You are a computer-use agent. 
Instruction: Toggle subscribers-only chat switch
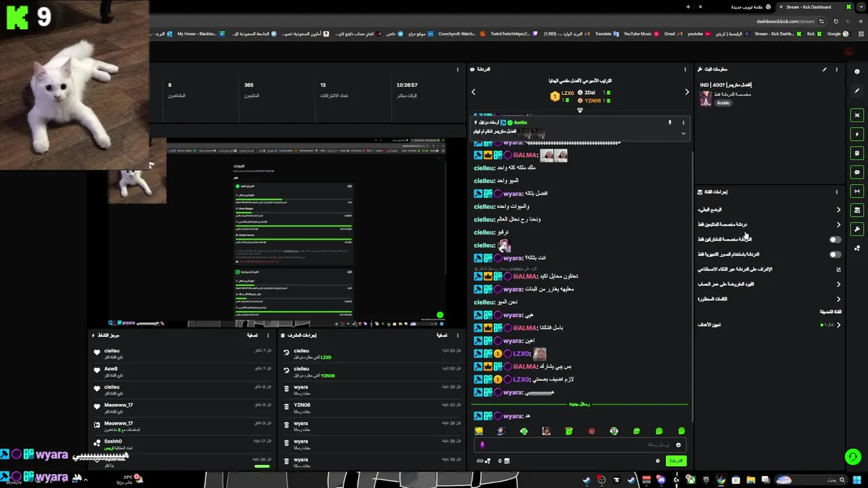835,239
